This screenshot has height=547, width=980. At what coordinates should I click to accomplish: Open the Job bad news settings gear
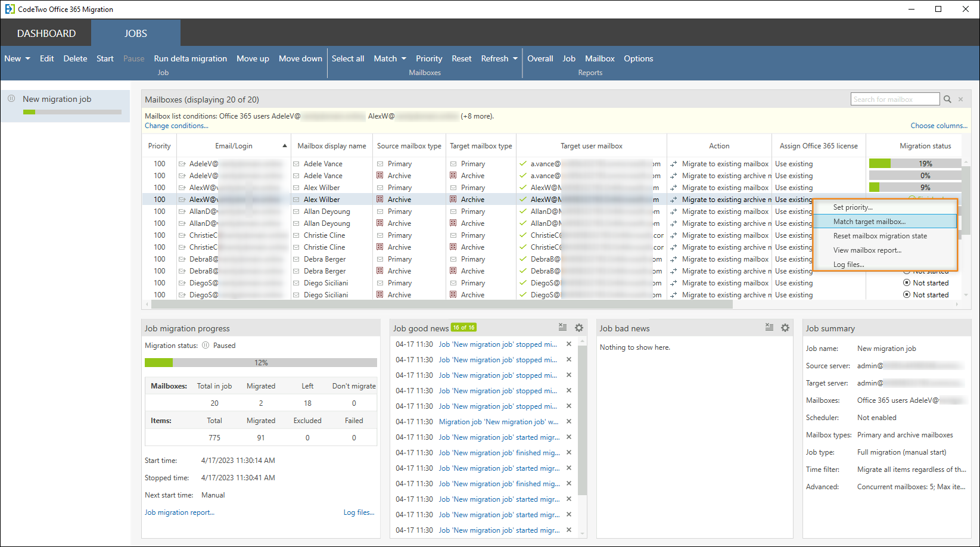coord(785,328)
